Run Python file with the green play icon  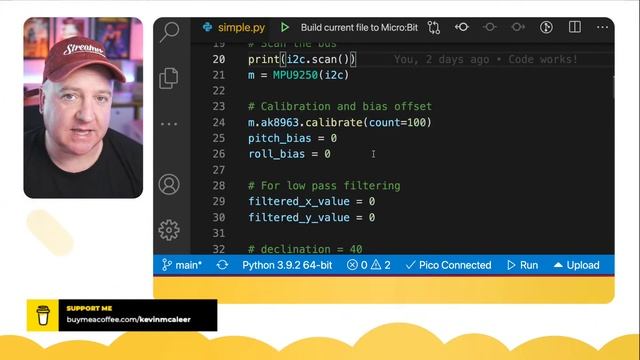click(x=284, y=27)
